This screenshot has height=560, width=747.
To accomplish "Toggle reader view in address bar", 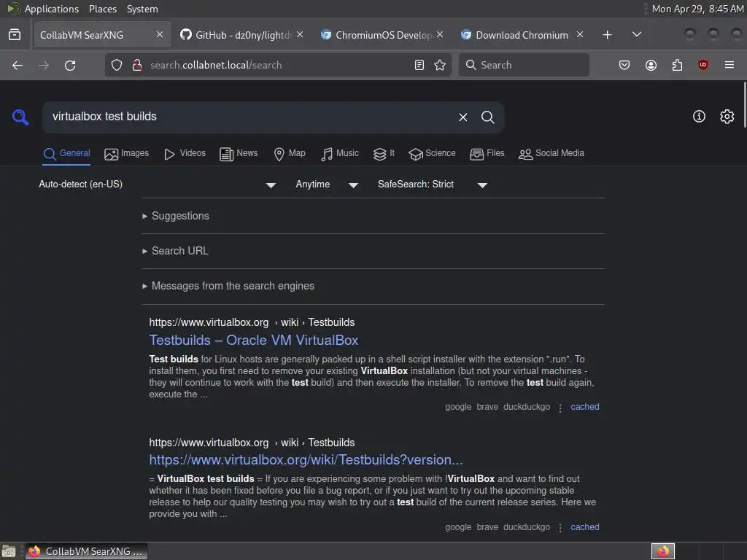I will [419, 65].
